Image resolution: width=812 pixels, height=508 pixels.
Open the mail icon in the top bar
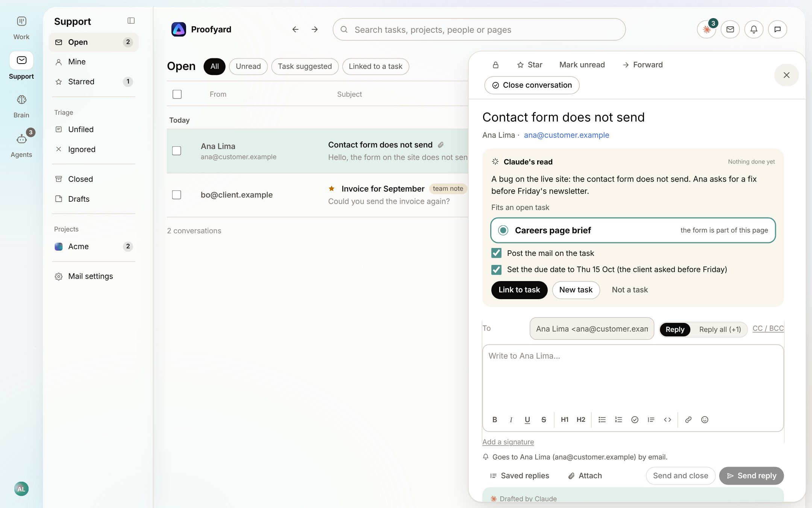pos(730,29)
